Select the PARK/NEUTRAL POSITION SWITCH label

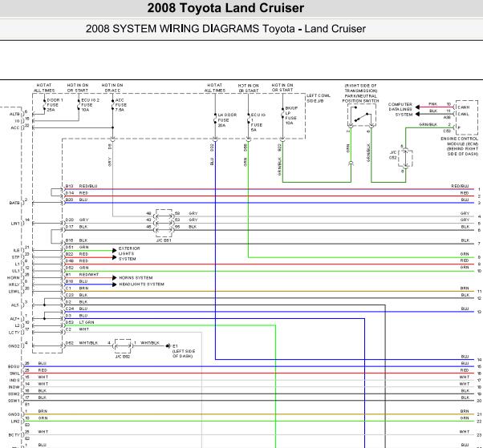(x=360, y=98)
